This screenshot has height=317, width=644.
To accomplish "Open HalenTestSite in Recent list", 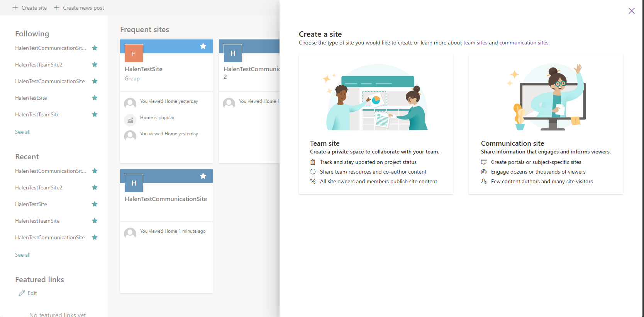I will pos(31,204).
